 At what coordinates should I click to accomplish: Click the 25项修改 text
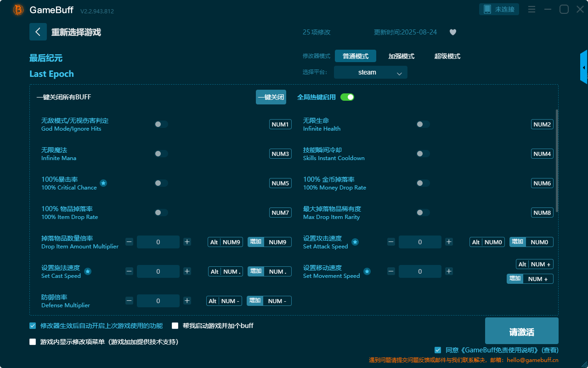(317, 32)
